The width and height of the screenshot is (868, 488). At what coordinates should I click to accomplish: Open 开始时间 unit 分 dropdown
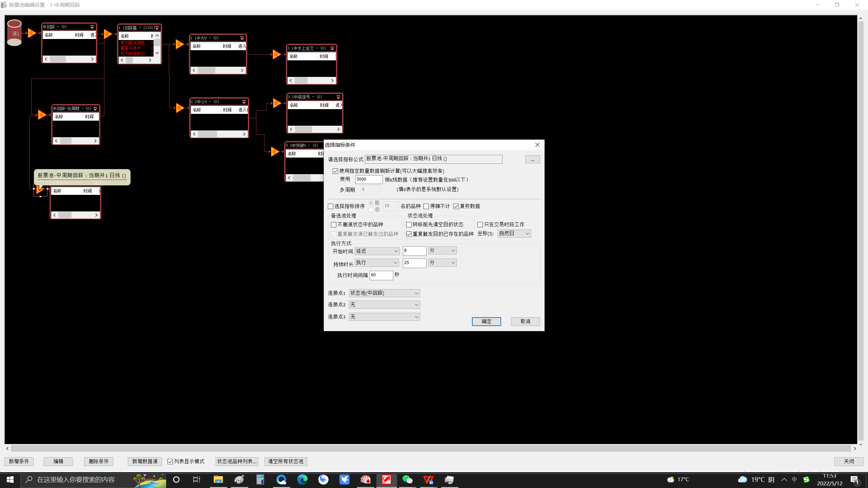point(442,250)
